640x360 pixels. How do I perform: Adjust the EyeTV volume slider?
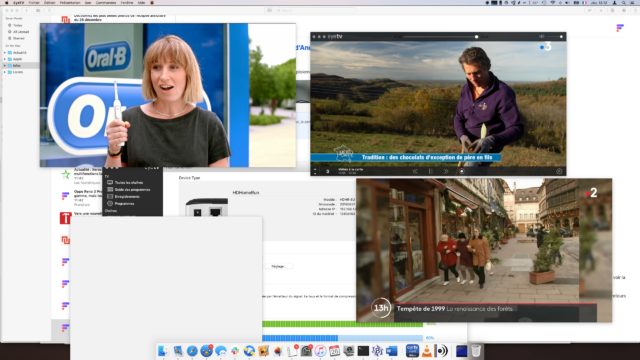point(555,37)
